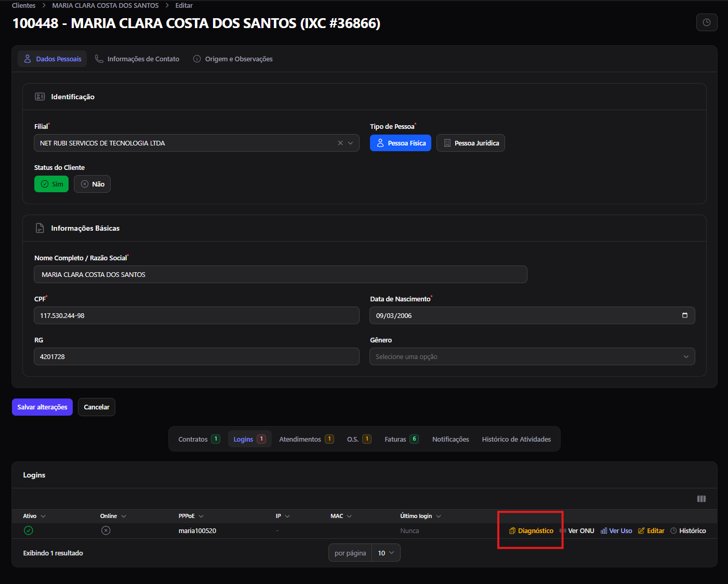Click the Histórico login action

coord(688,530)
